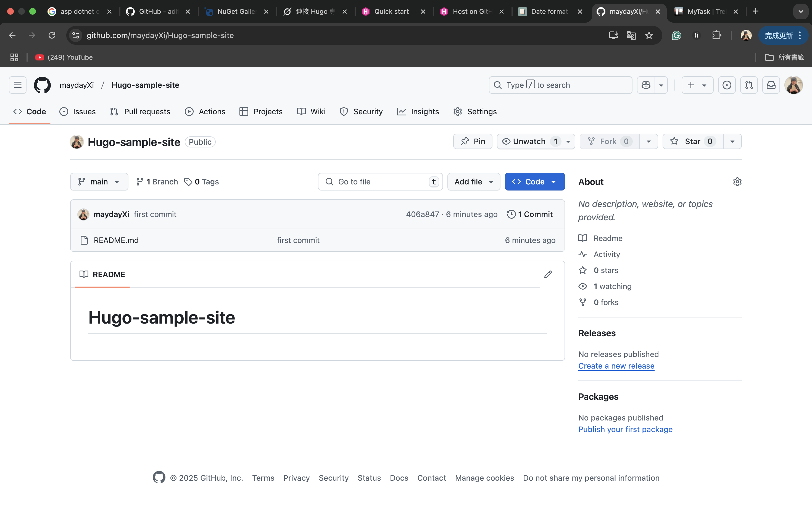Open the apps grid icon in bookmarks bar
Image resolution: width=812 pixels, height=508 pixels.
(x=14, y=57)
